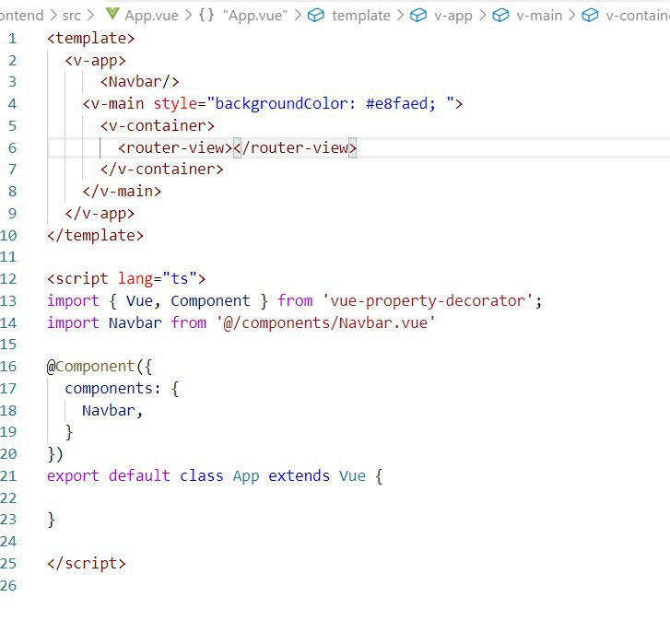Click the opening <v-container> tag
This screenshot has height=644, width=670.
158,126
